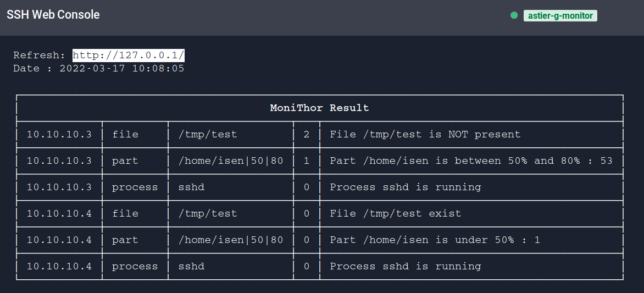Click /home/isen|50|80 in 10.10.10.4 row
Viewport: 644px width, 293px height.
231,240
